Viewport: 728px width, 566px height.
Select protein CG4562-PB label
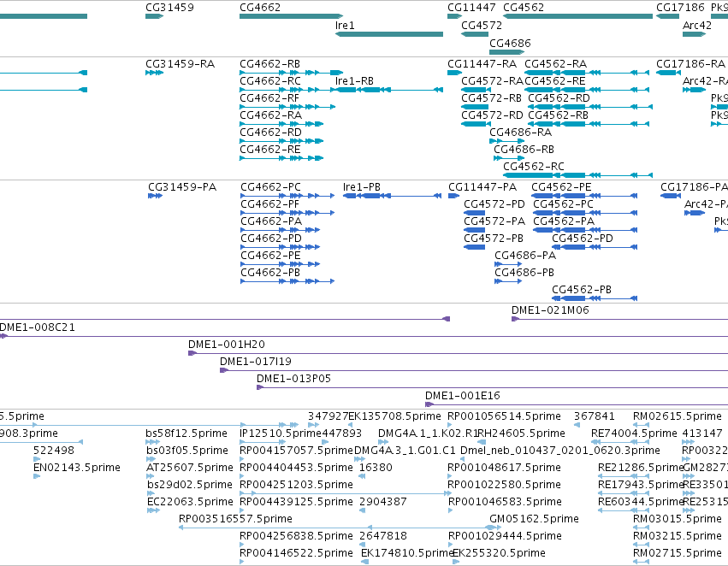(x=582, y=290)
